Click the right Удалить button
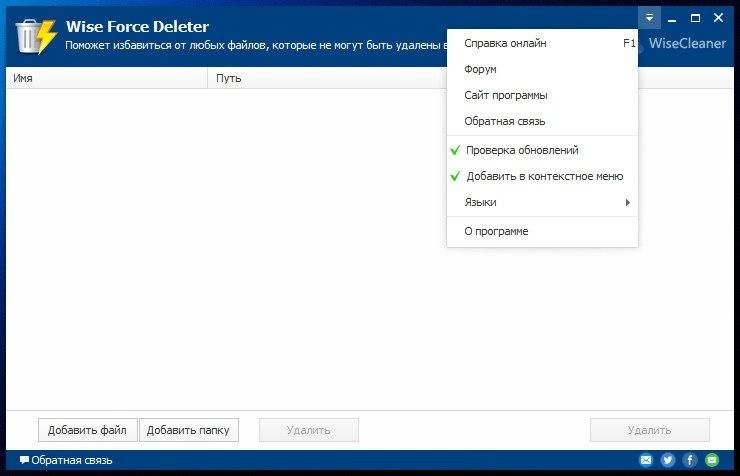Screen dimensions: 740x476 click(649, 430)
